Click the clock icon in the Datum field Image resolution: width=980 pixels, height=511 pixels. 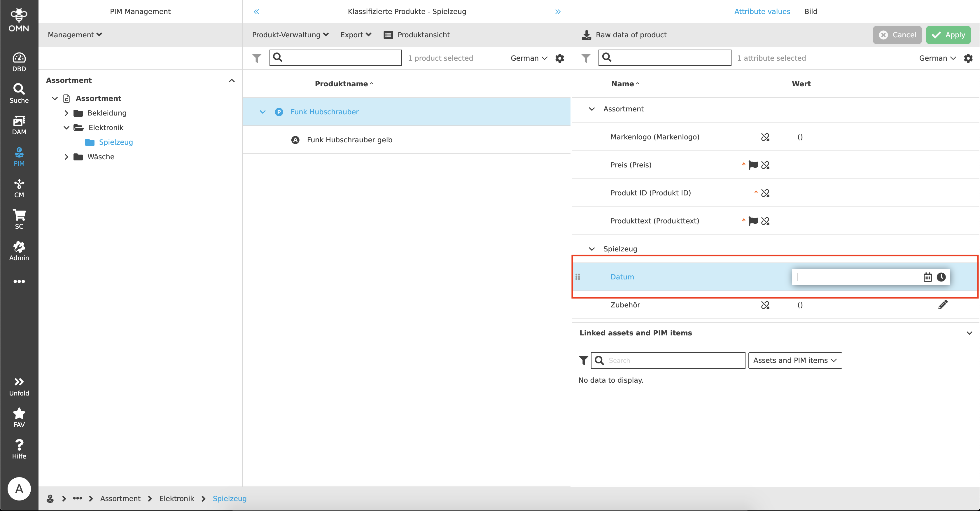pyautogui.click(x=941, y=277)
